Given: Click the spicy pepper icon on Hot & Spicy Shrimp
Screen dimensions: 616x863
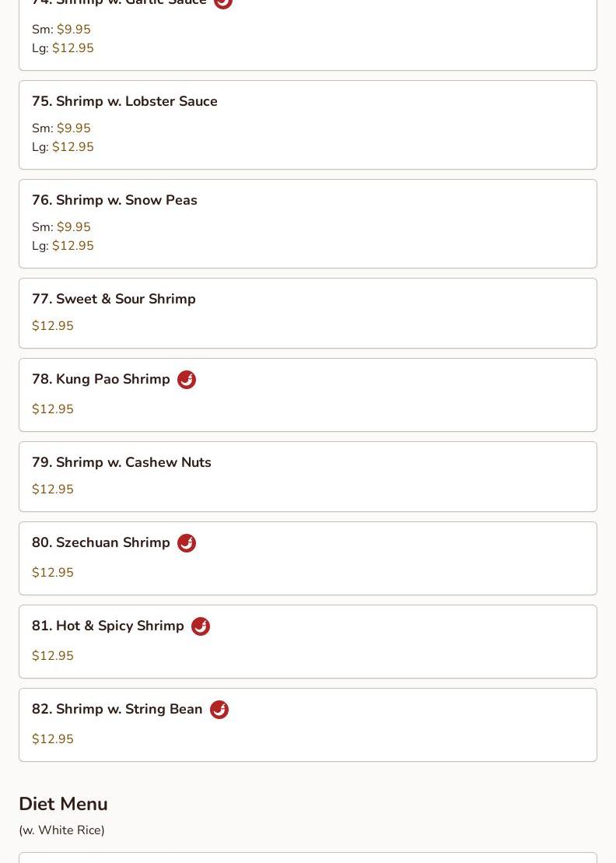Looking at the screenshot, I should click(201, 626).
